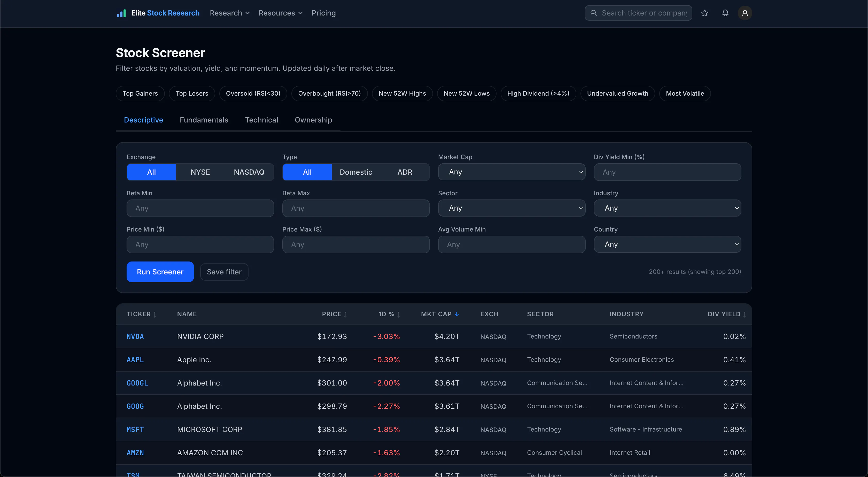
Task: Focus the Price Max ($) input
Action: [356, 244]
